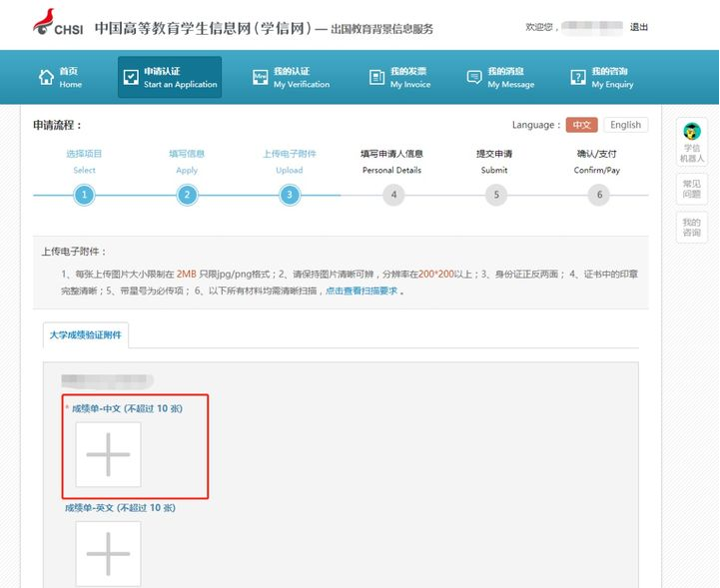Open the My Enquiry section
720x588 pixels.
point(602,77)
